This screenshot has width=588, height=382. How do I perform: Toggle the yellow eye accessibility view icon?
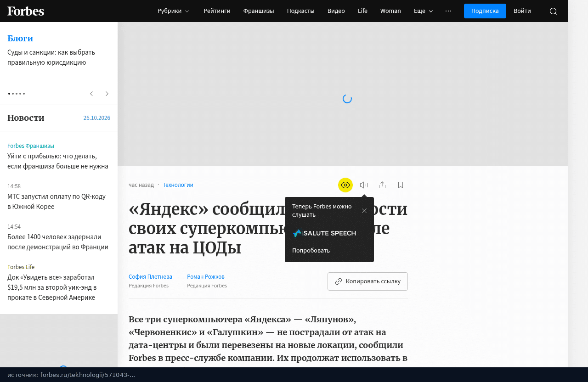[x=345, y=185]
